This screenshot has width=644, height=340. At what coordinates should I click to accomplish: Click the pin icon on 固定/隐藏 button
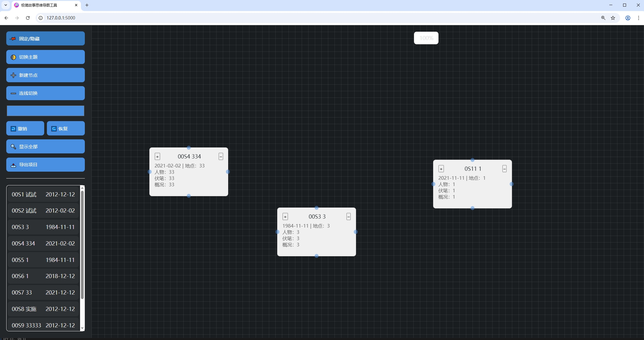click(x=13, y=39)
